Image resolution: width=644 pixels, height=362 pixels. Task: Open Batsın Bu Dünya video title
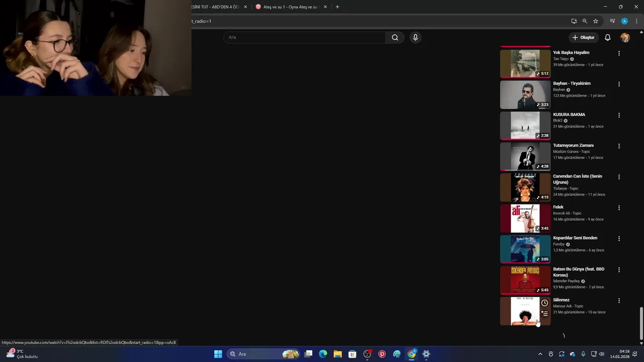click(579, 272)
